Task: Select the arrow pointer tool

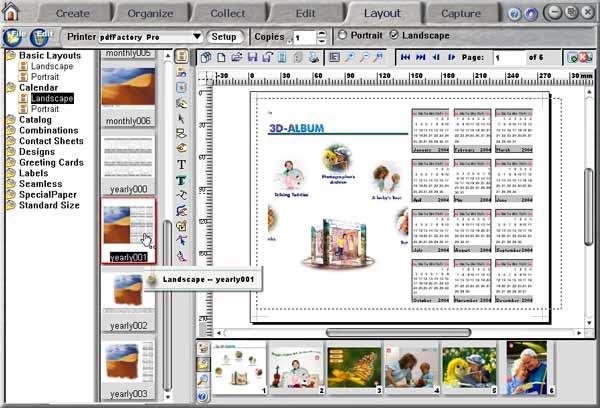Action: point(181,119)
